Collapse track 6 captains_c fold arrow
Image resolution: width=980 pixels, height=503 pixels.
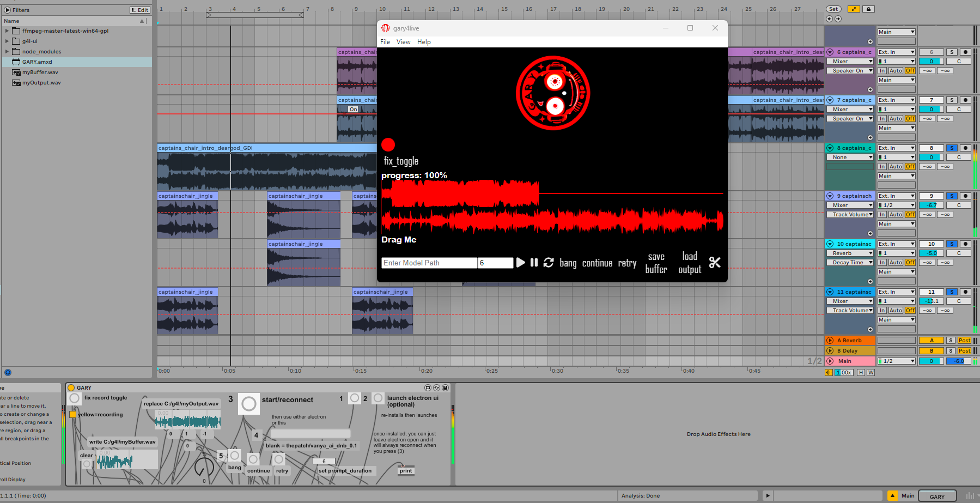click(x=830, y=52)
